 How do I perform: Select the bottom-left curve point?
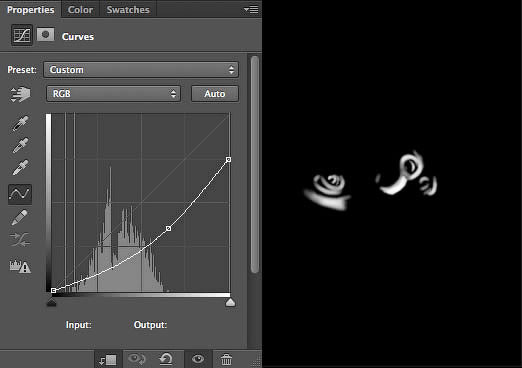[54, 290]
